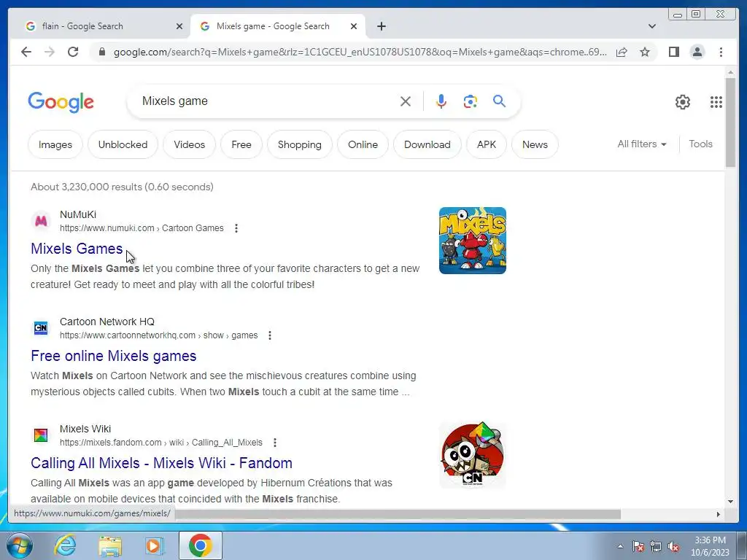Image resolution: width=747 pixels, height=560 pixels.
Task: Submit search with magnifier icon
Action: click(499, 101)
